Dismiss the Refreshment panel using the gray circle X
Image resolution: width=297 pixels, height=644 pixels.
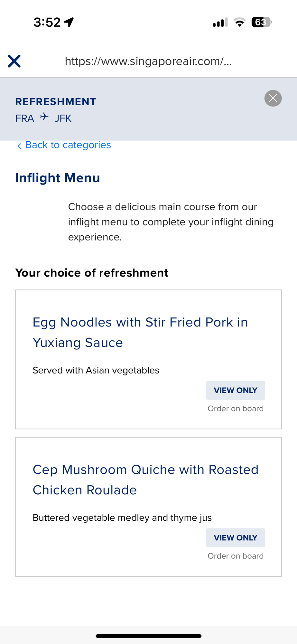[x=273, y=98]
